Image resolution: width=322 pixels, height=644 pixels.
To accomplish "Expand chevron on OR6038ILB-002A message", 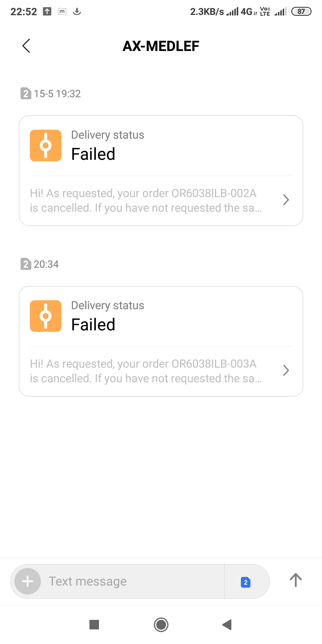I will point(286,200).
